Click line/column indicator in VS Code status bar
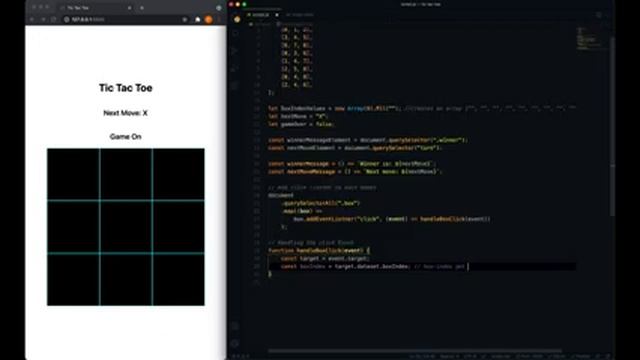The height and width of the screenshot is (360, 640). point(422,356)
